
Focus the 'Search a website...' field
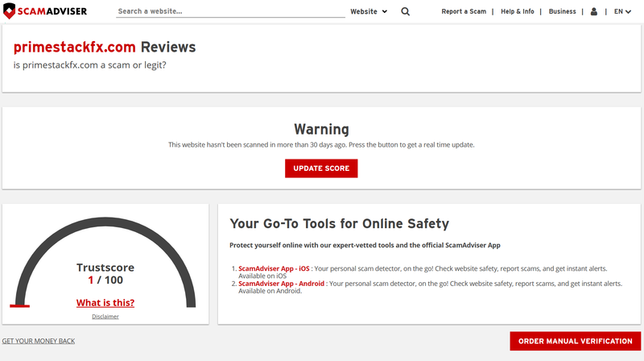(230, 11)
